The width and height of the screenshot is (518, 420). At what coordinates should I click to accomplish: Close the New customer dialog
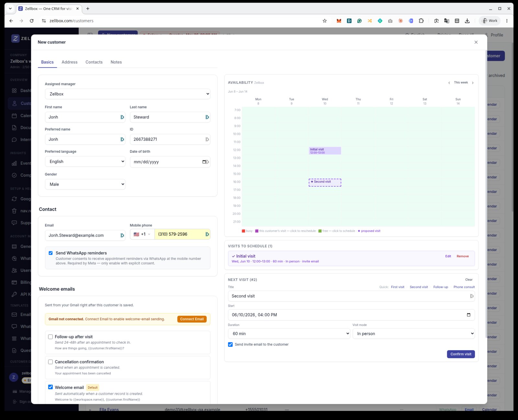click(x=476, y=42)
